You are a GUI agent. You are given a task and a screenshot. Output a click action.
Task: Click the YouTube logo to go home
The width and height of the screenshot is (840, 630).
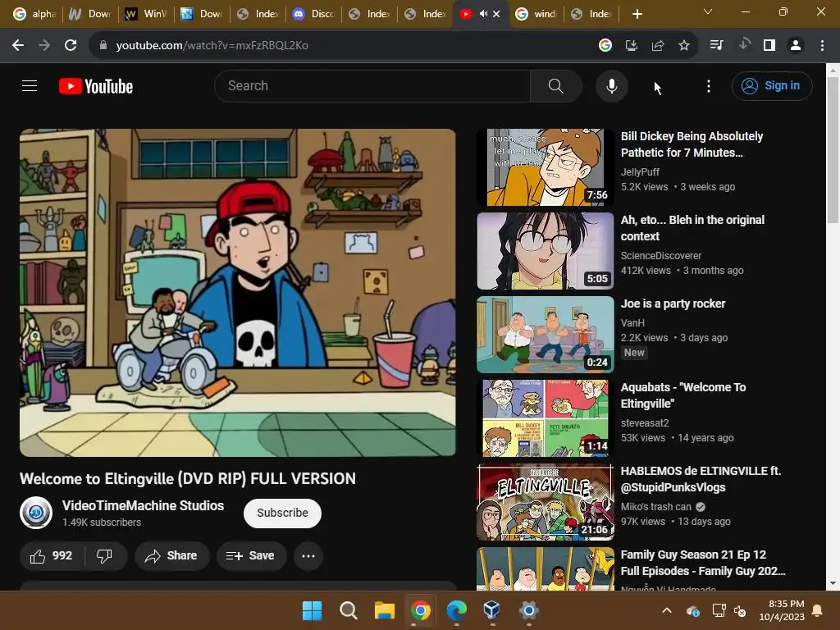pos(96,86)
